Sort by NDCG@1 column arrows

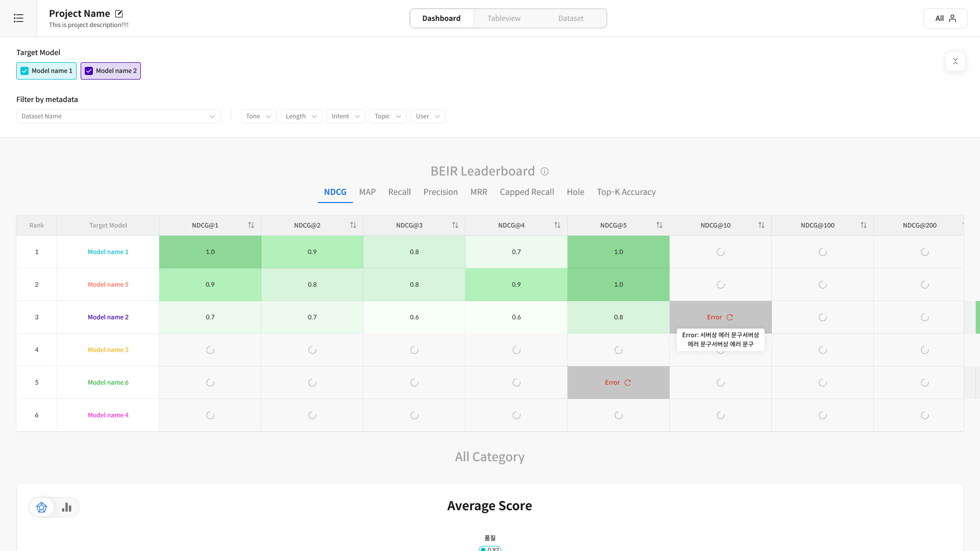251,225
